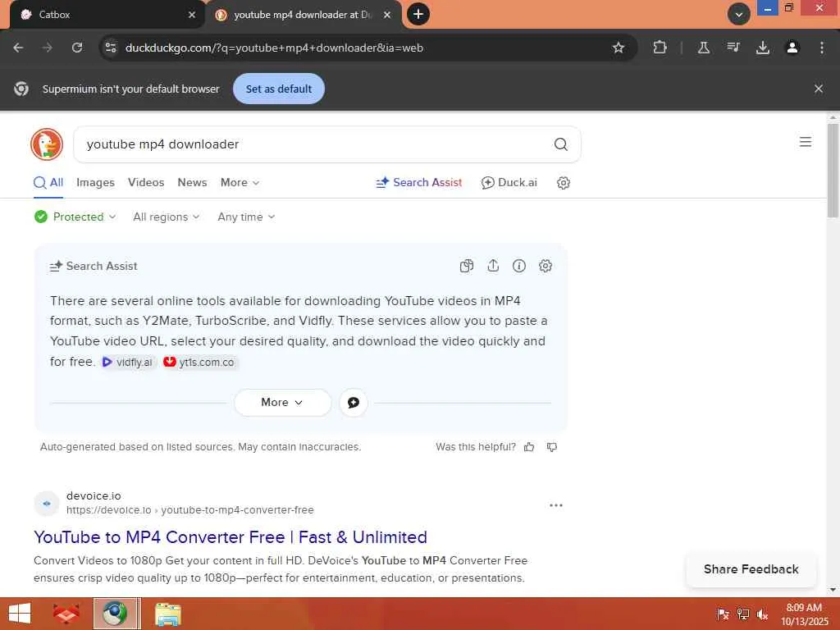Open the DuckDuckGo hamburger menu
The height and width of the screenshot is (630, 840).
[x=806, y=142]
